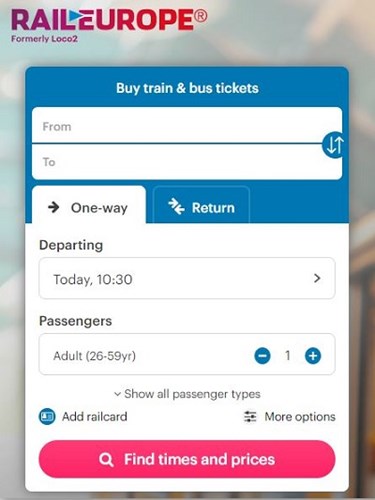375x500 pixels.
Task: Click Find times and prices button
Action: [x=187, y=459]
